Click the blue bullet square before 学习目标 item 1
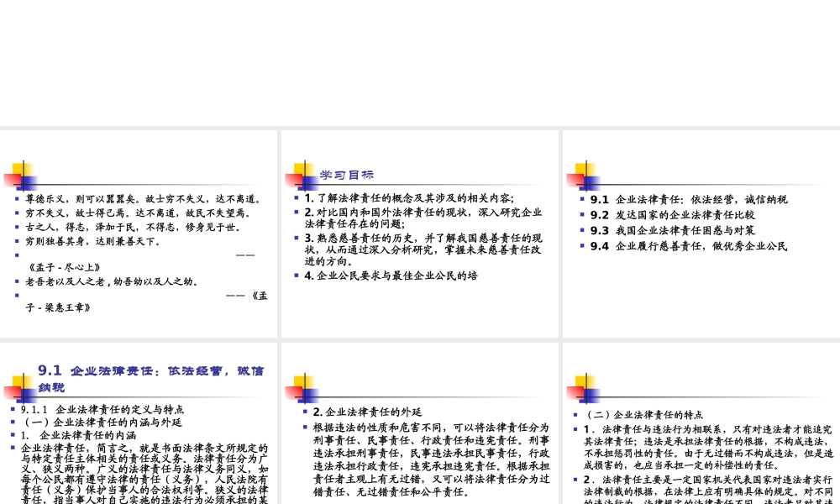Viewport: 840px width, 504px height. click(297, 197)
